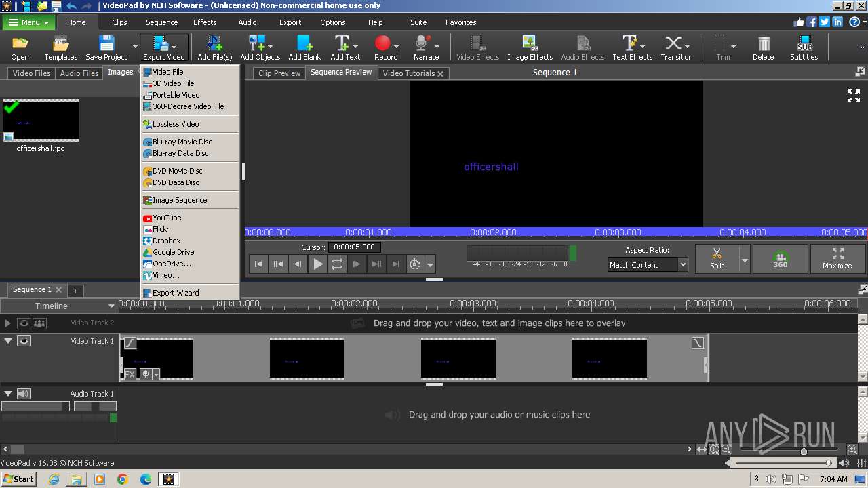Save the project via the Save Project icon
Image resolution: width=868 pixels, height=488 pixels.
[106, 47]
